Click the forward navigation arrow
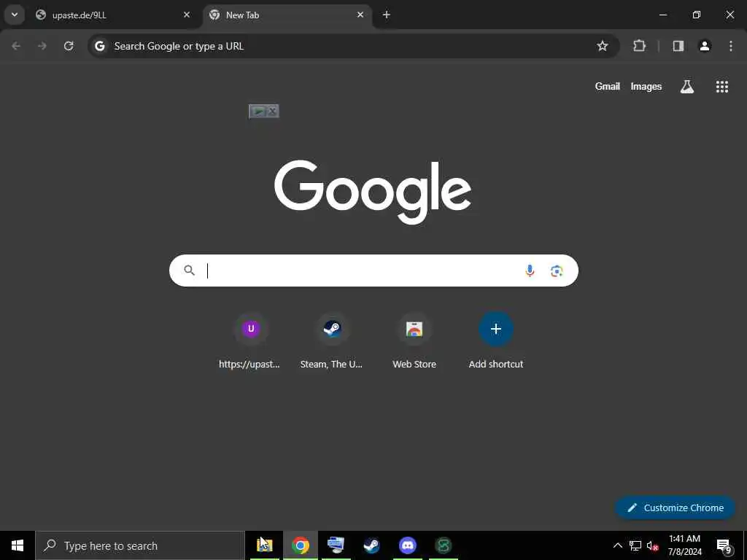This screenshot has height=560, width=747. pos(42,46)
